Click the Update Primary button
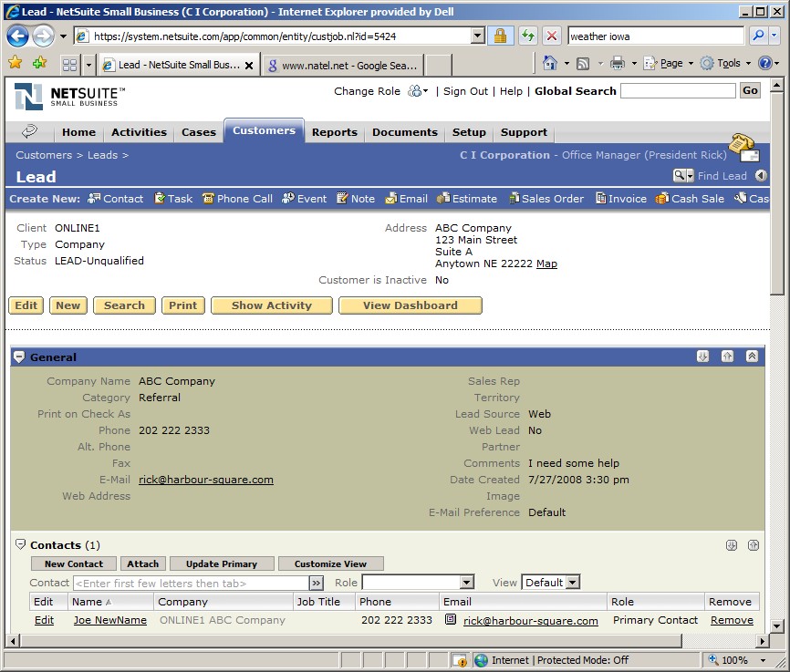This screenshot has width=790, height=672. click(222, 563)
